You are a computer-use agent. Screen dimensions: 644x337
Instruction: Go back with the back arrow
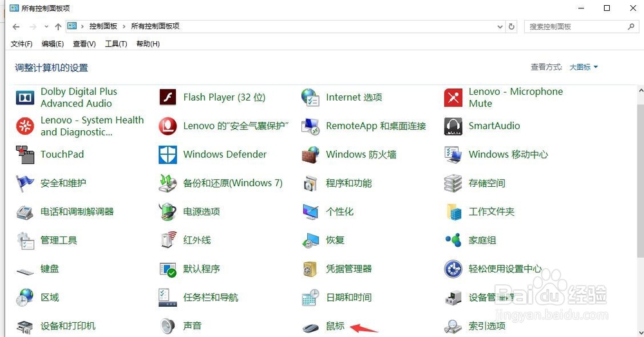point(16,26)
